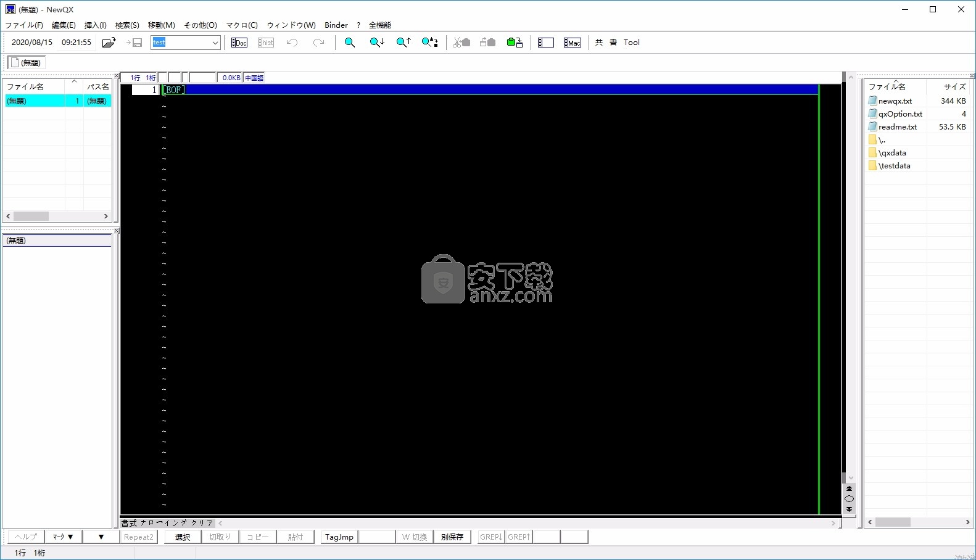This screenshot has height=560, width=976.
Task: Click the search upward icon
Action: coord(403,43)
